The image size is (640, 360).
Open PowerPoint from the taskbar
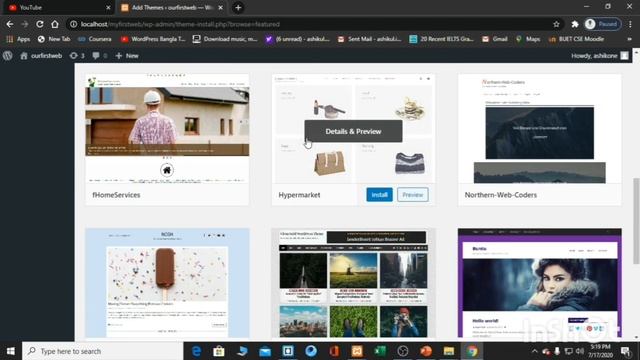426,351
